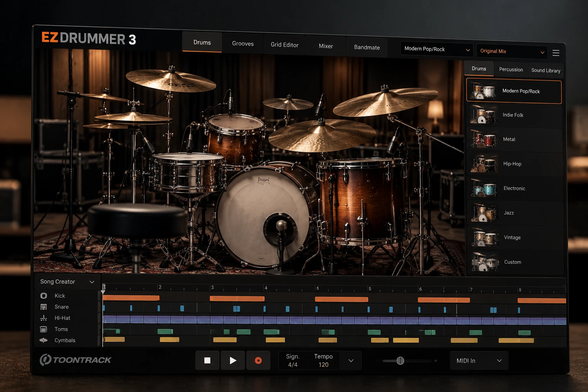
Task: Select the Drums tab beside Percussion
Action: tap(479, 69)
